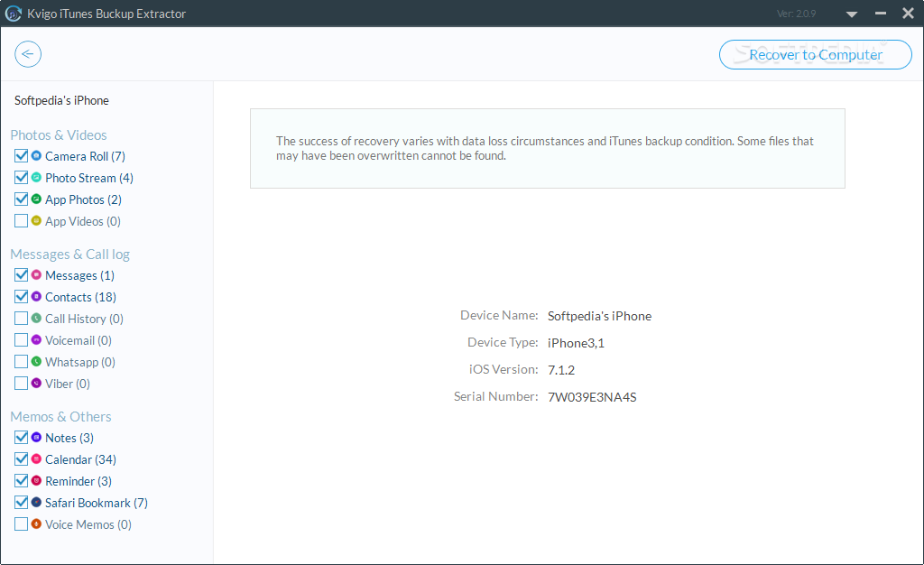Enable the Voicemail checkbox
The height and width of the screenshot is (565, 924).
coord(22,340)
